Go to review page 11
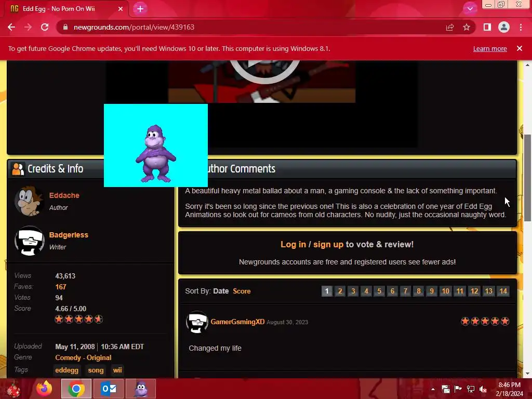This screenshot has height=399, width=532. click(460, 291)
